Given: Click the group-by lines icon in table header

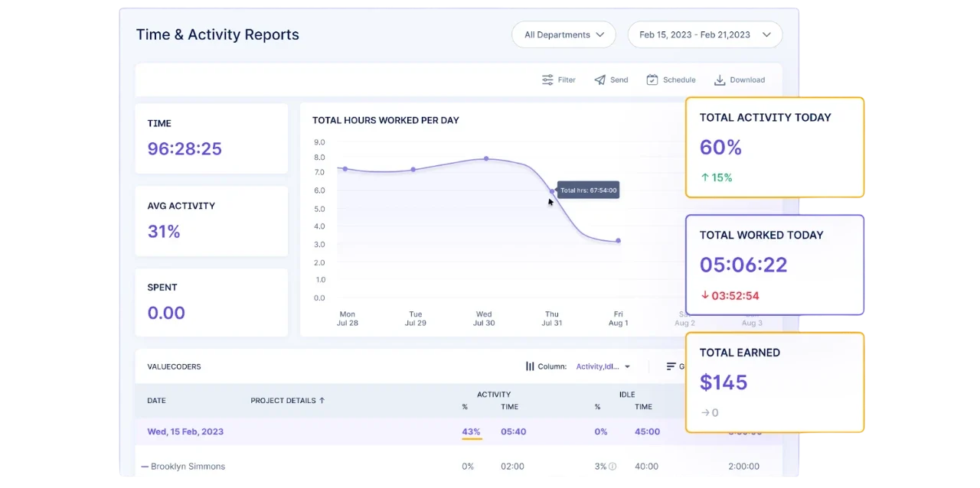Looking at the screenshot, I should [x=671, y=366].
